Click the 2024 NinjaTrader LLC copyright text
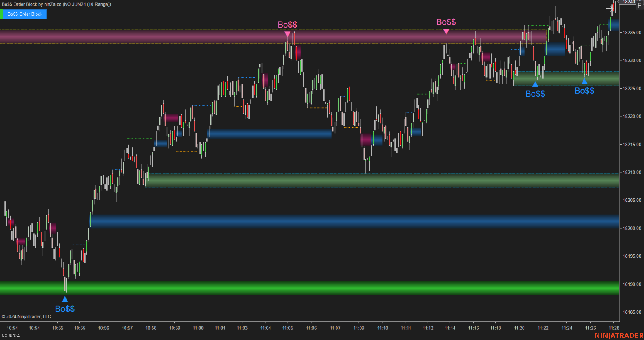The height and width of the screenshot is (340, 644). [26, 317]
